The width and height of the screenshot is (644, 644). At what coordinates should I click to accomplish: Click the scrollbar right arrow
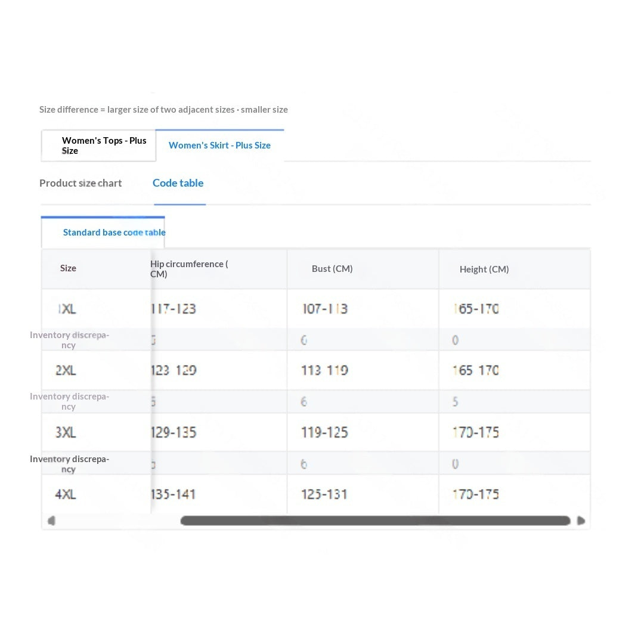pos(581,521)
